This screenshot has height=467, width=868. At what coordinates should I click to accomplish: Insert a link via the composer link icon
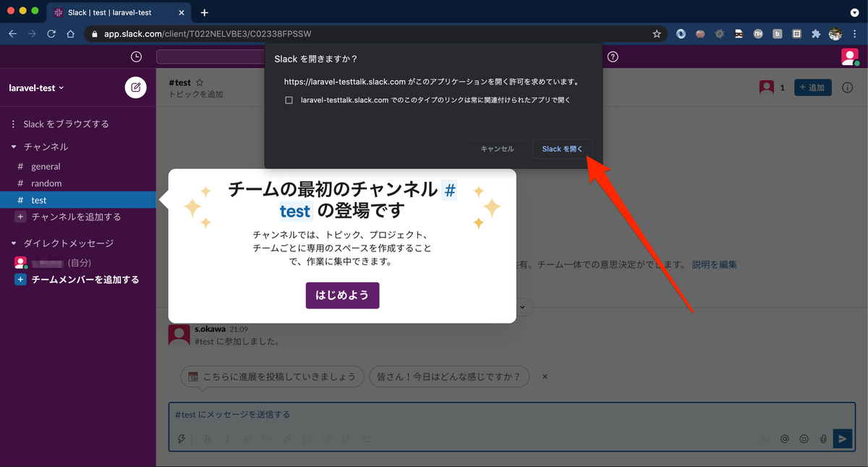click(287, 439)
